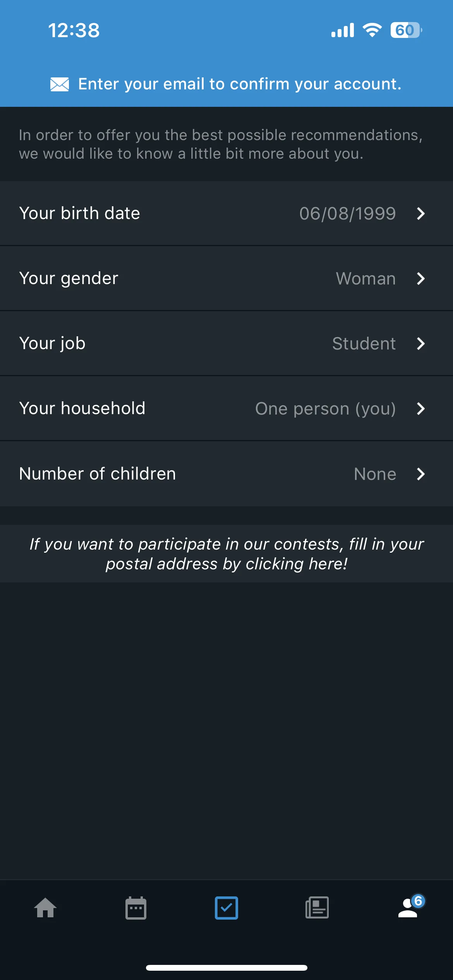
Task: Select the checkmark tasks tab icon
Action: (226, 908)
